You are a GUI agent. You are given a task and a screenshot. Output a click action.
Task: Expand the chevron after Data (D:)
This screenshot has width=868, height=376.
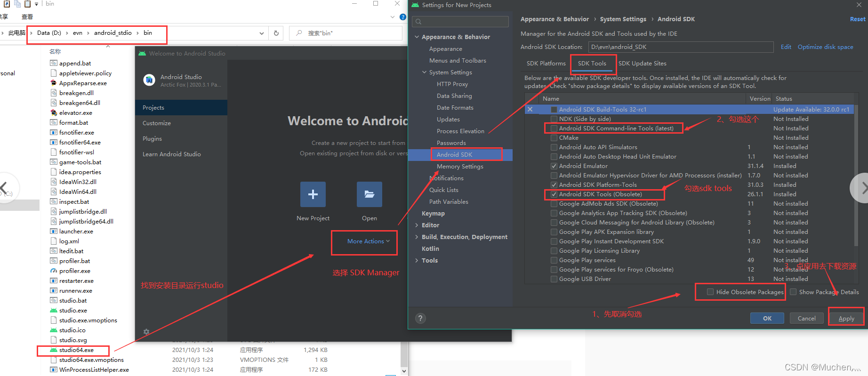click(67, 33)
